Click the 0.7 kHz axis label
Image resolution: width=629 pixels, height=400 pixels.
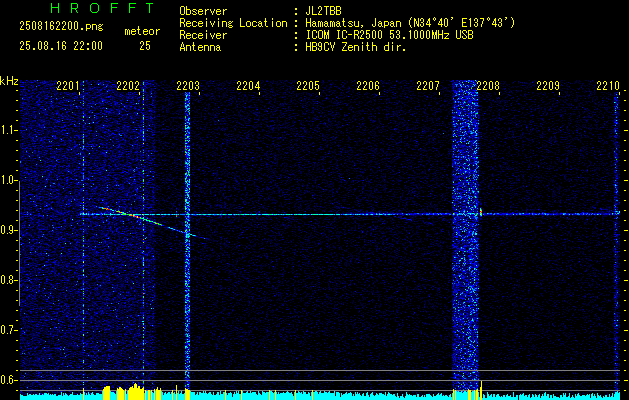pos(9,330)
